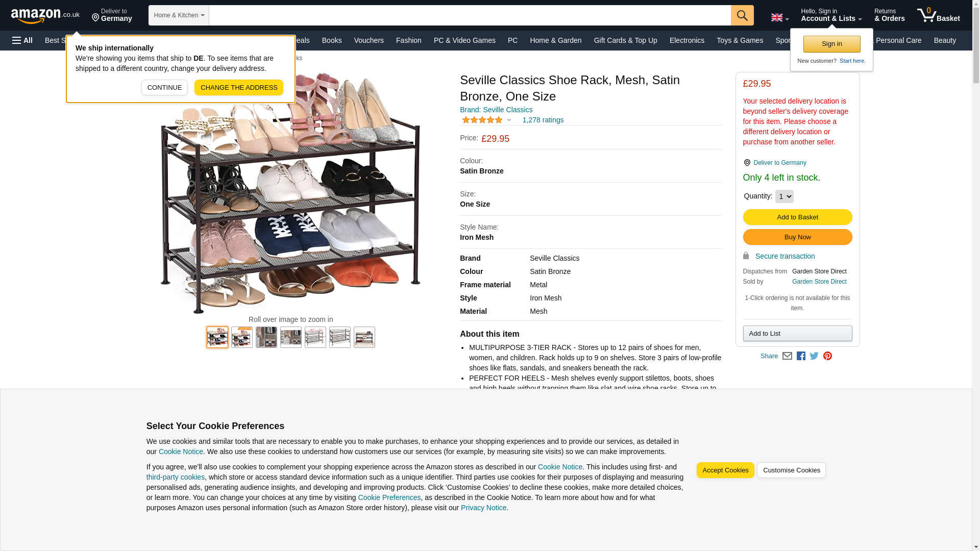The height and width of the screenshot is (551, 980).
Task: Go to the Electronics navigation item
Action: [x=687, y=40]
